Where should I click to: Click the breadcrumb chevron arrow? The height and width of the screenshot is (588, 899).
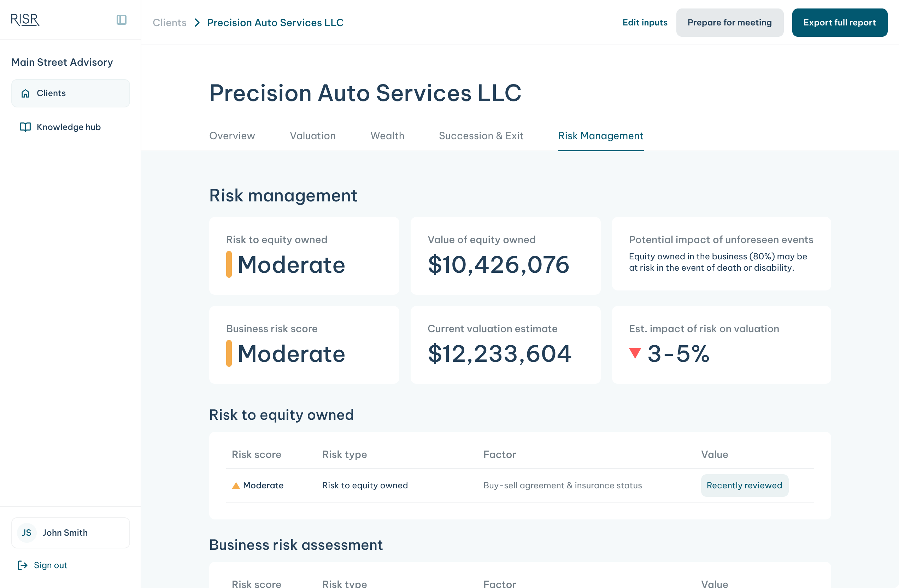click(x=197, y=23)
